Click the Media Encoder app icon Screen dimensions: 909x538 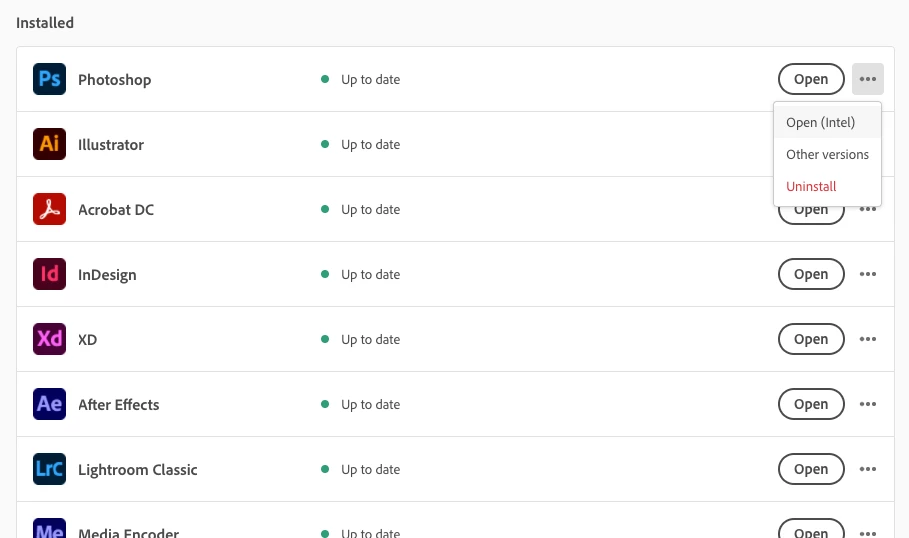[49, 528]
